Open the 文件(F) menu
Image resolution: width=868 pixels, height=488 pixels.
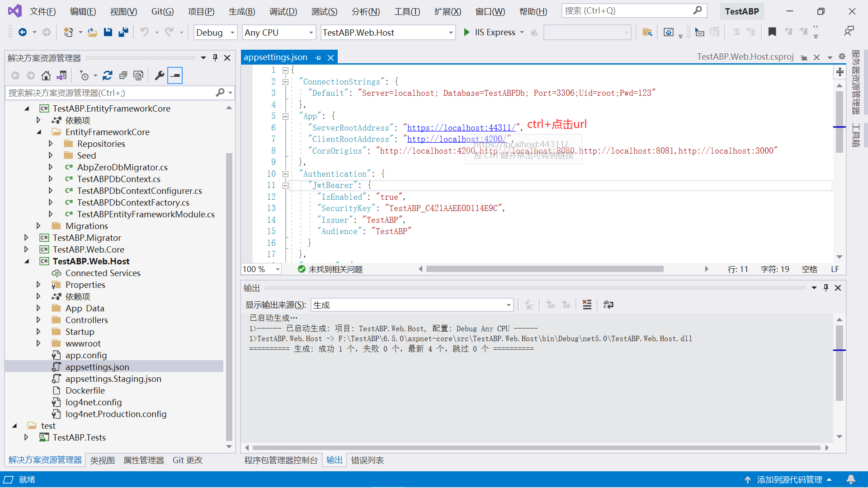42,11
